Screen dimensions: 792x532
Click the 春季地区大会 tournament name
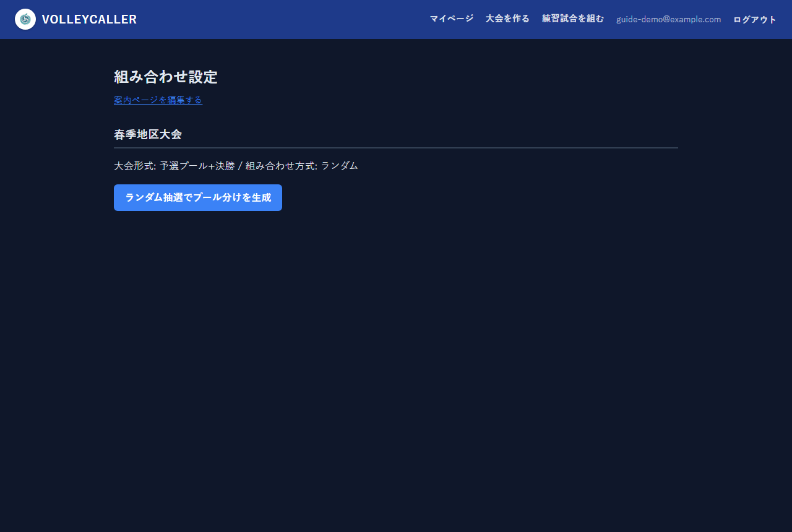coord(148,134)
